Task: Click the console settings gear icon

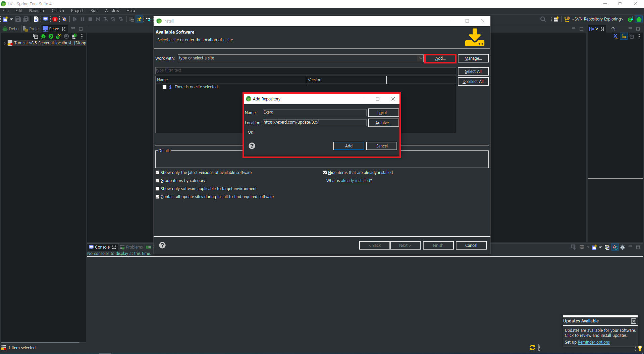Action: 623,247
